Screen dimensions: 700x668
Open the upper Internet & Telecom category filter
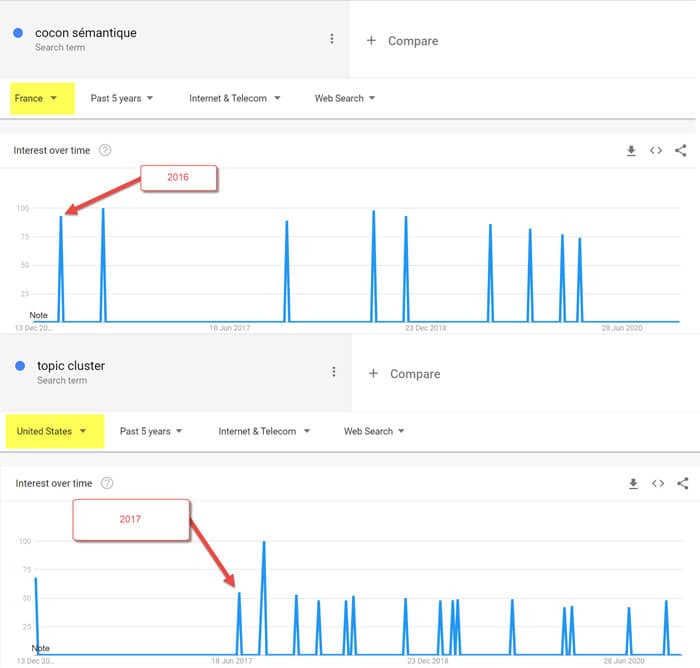pyautogui.click(x=235, y=98)
